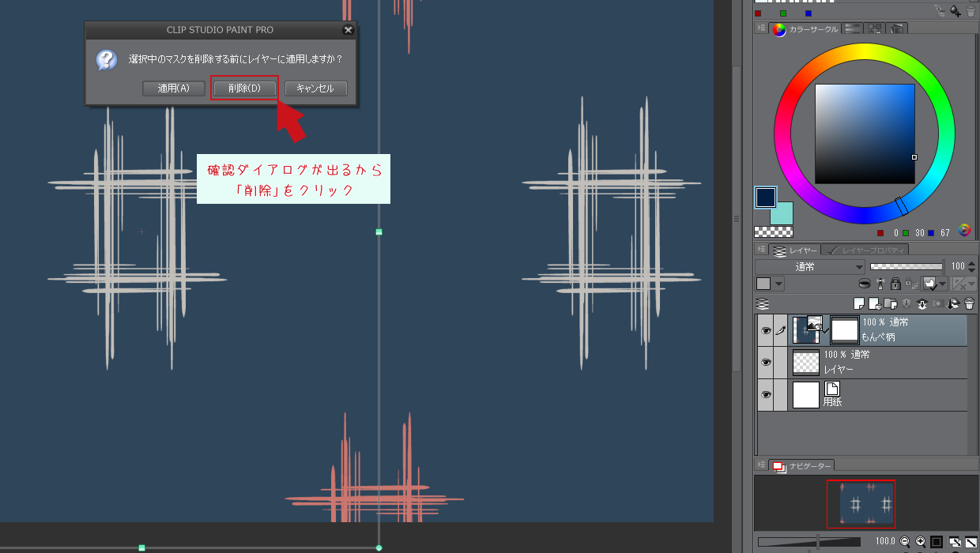The image size is (980, 553).
Task: Open the 通常 blending mode dropdown
Action: click(x=810, y=267)
